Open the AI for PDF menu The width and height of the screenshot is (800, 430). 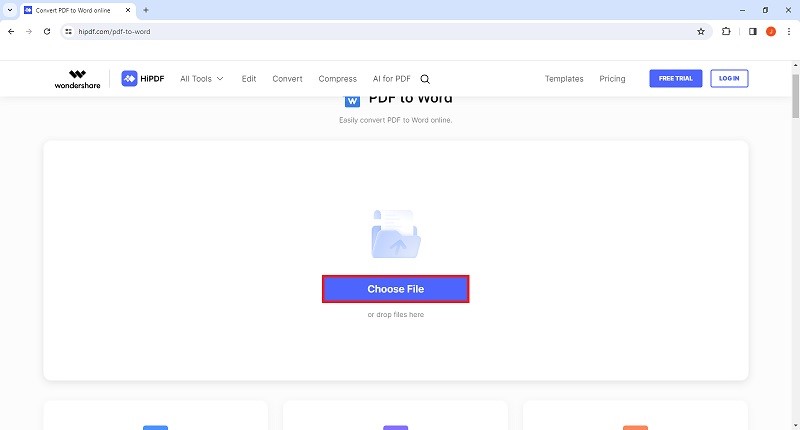(391, 79)
